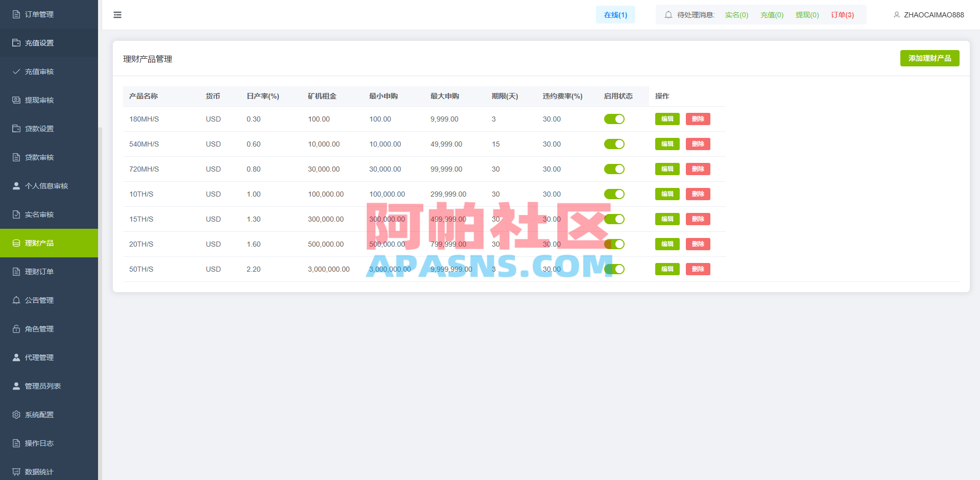The width and height of the screenshot is (980, 480).
Task: Edit the 540MH/S product
Action: 667,144
